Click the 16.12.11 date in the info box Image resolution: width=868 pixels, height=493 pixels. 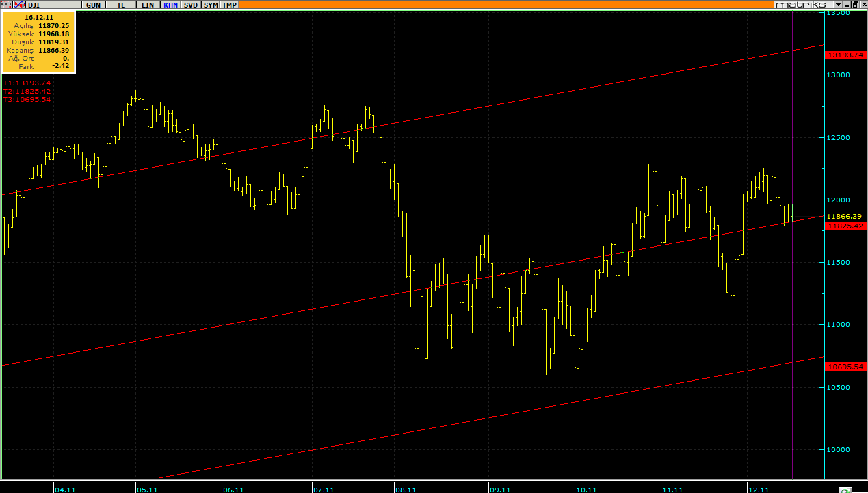coord(38,16)
